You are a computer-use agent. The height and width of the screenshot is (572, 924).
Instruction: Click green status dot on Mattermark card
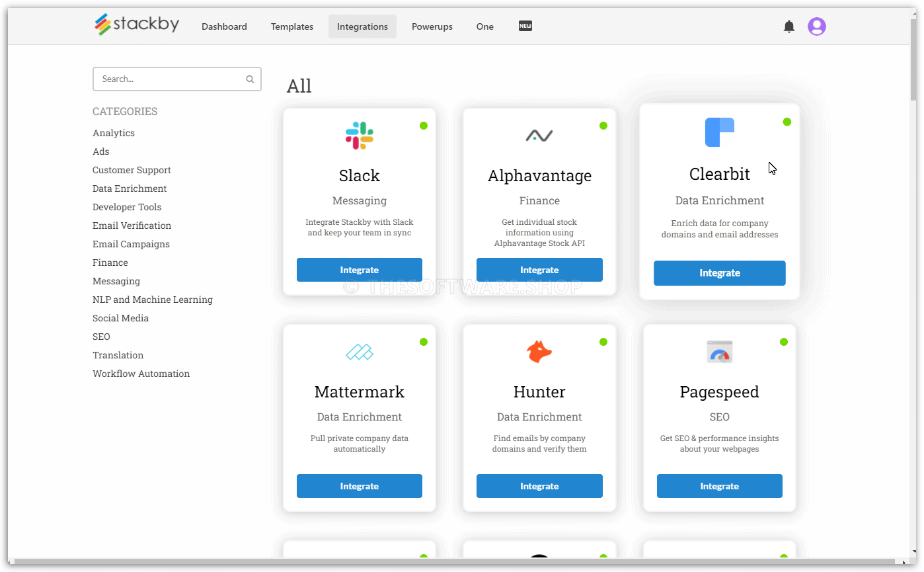pyautogui.click(x=424, y=342)
